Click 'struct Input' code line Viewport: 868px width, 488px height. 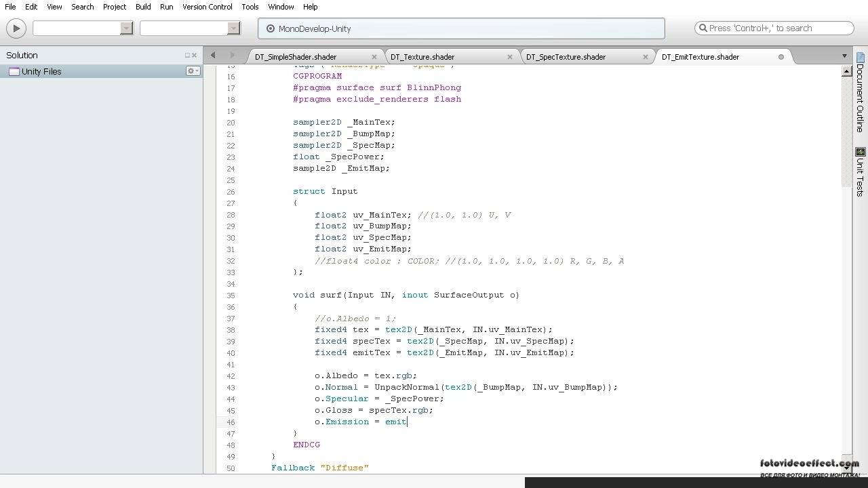coord(325,191)
